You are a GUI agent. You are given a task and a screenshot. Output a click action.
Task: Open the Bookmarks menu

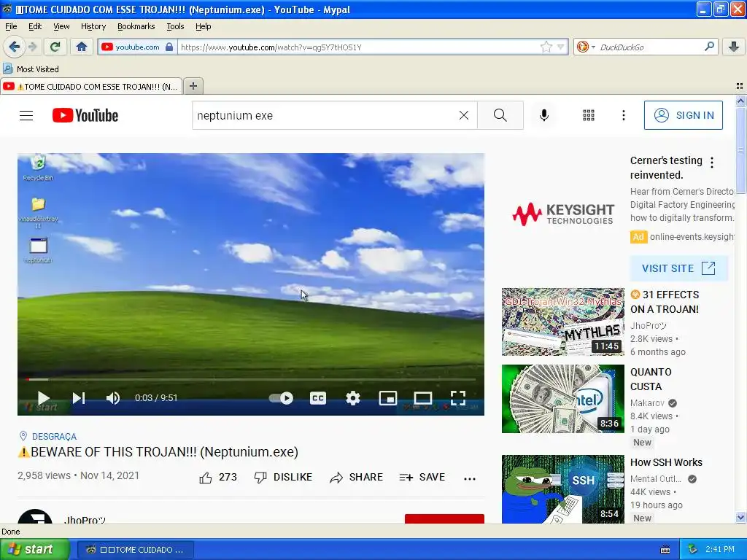pos(136,26)
